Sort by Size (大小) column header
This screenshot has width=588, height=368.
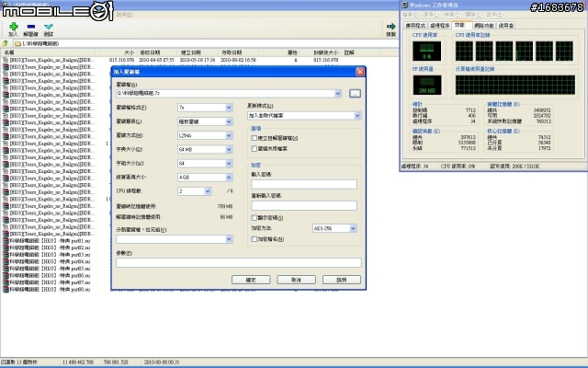117,52
